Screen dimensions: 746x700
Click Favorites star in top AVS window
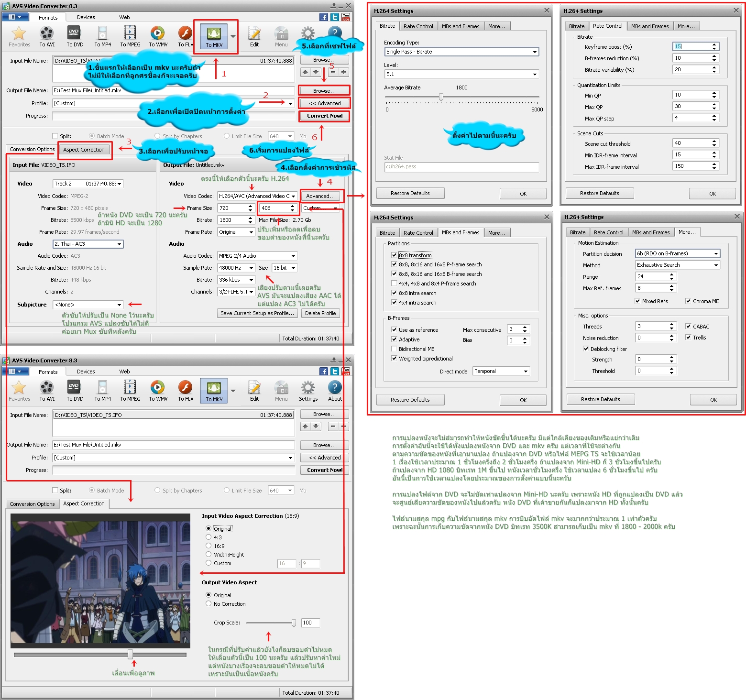click(x=19, y=37)
